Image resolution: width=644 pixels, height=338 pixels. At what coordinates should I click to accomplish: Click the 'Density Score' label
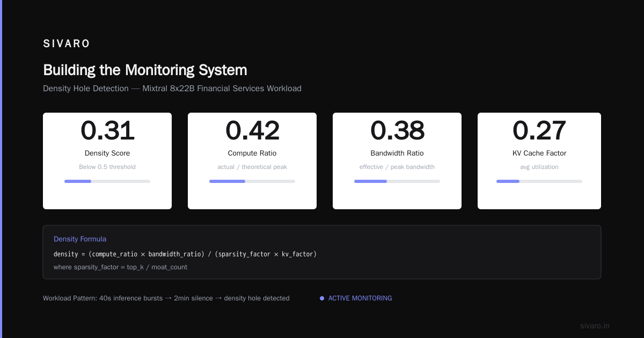coord(107,153)
